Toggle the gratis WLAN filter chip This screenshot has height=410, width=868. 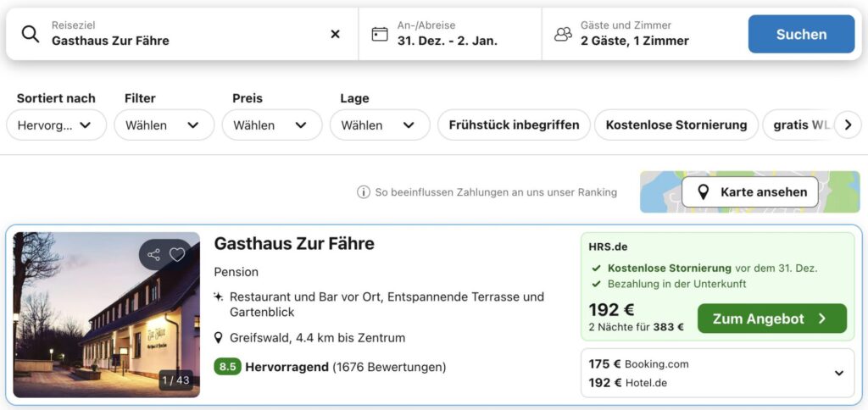[798, 125]
